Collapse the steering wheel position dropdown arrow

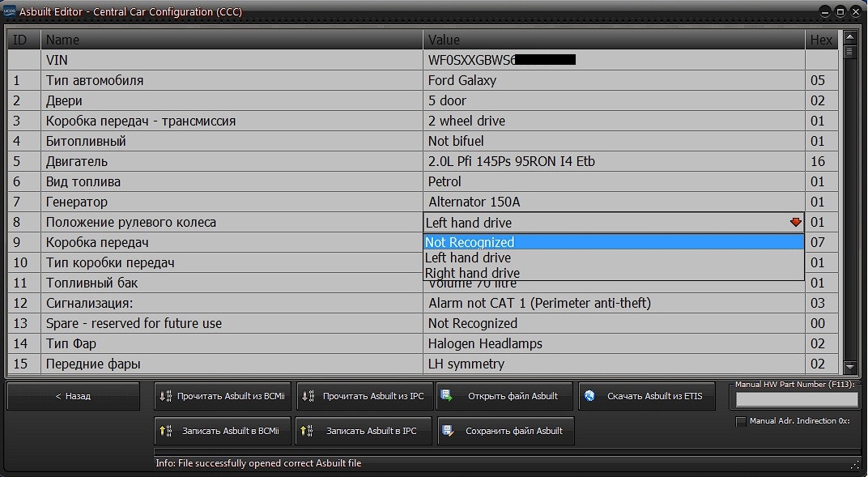point(795,223)
